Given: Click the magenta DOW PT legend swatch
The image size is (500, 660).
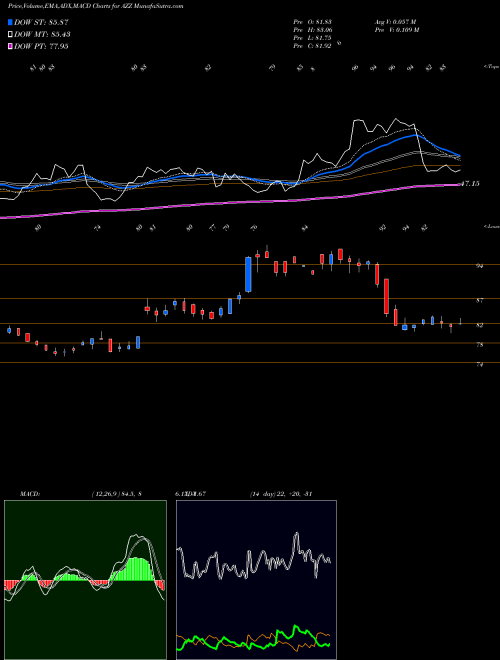Looking at the screenshot, I should pos(10,46).
